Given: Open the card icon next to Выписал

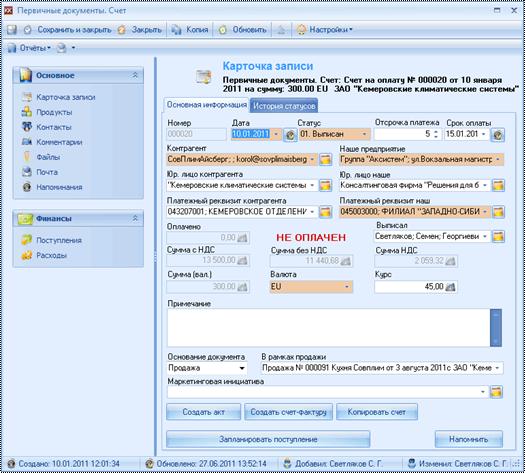Looking at the screenshot, I should coord(498,237).
